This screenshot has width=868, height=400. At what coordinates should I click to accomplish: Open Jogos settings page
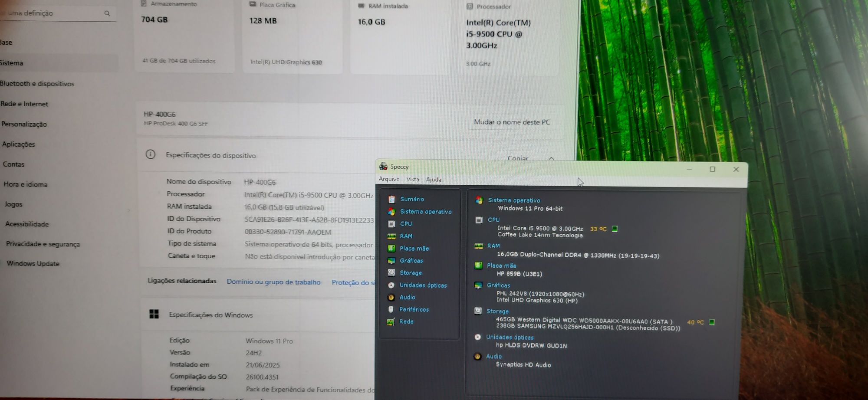pos(13,204)
